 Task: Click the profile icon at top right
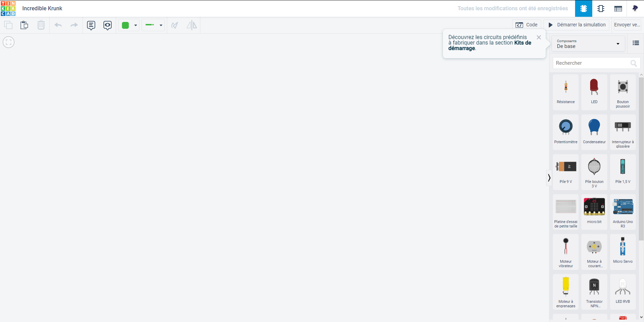click(635, 9)
